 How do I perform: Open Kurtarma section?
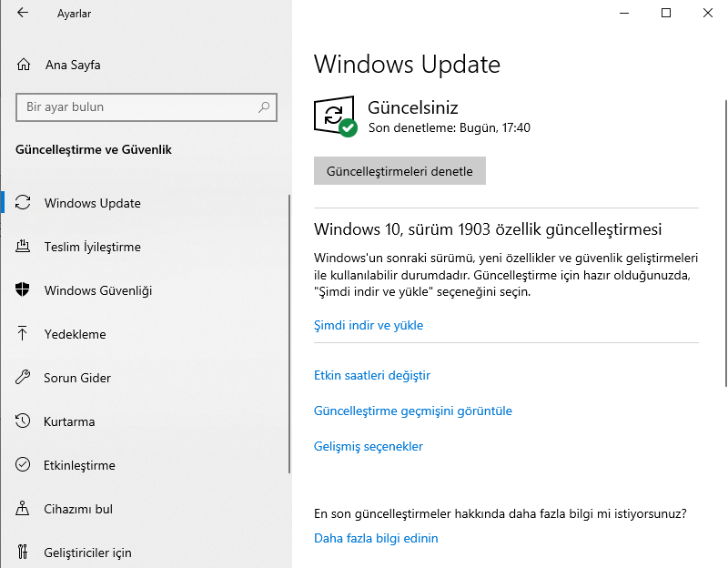(x=145, y=421)
